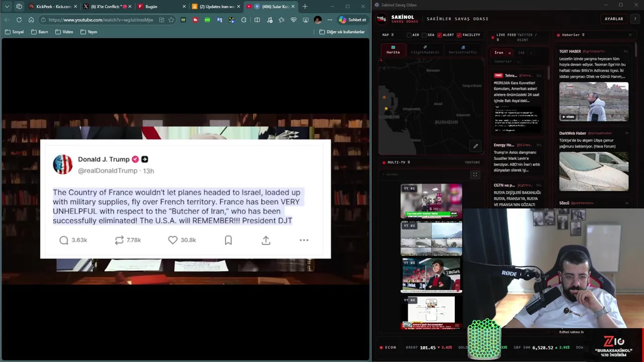Screen dimensions: 644x362
Task: Click the Haberler panel scrollbar
Action: click(x=636, y=50)
